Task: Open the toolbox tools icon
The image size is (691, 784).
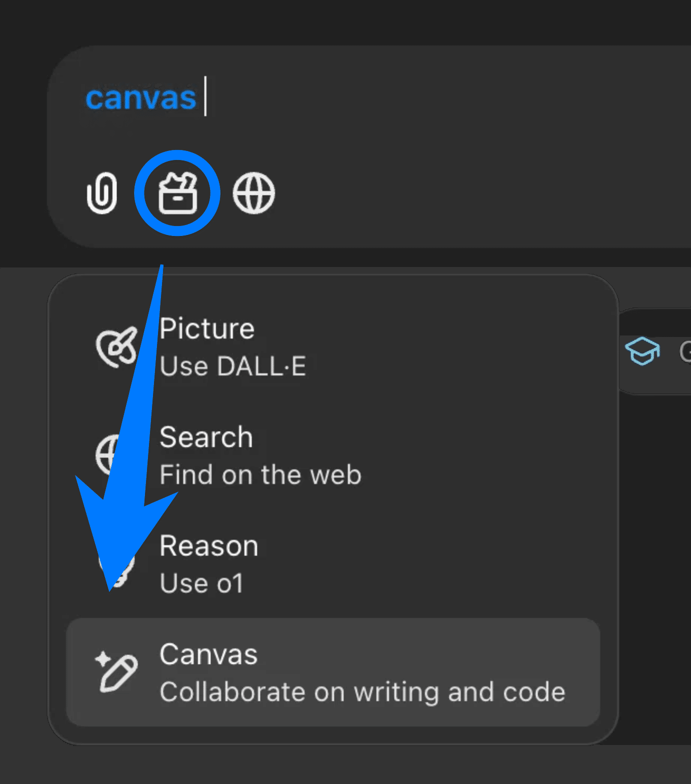Action: point(177,193)
